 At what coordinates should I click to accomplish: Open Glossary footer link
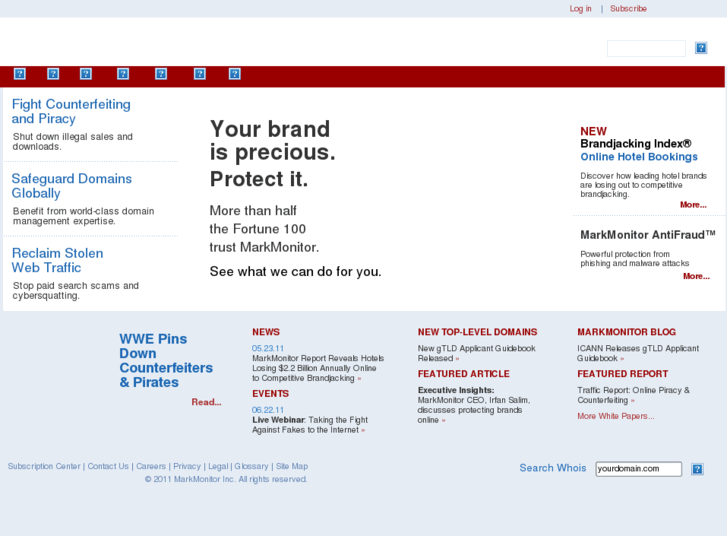coord(251,466)
